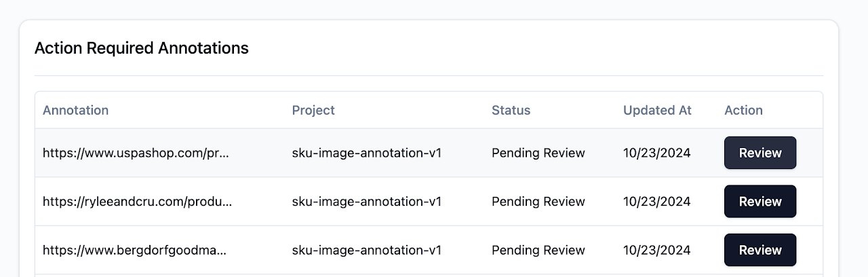Click the Project column header
This screenshot has width=868, height=277.
tap(313, 110)
